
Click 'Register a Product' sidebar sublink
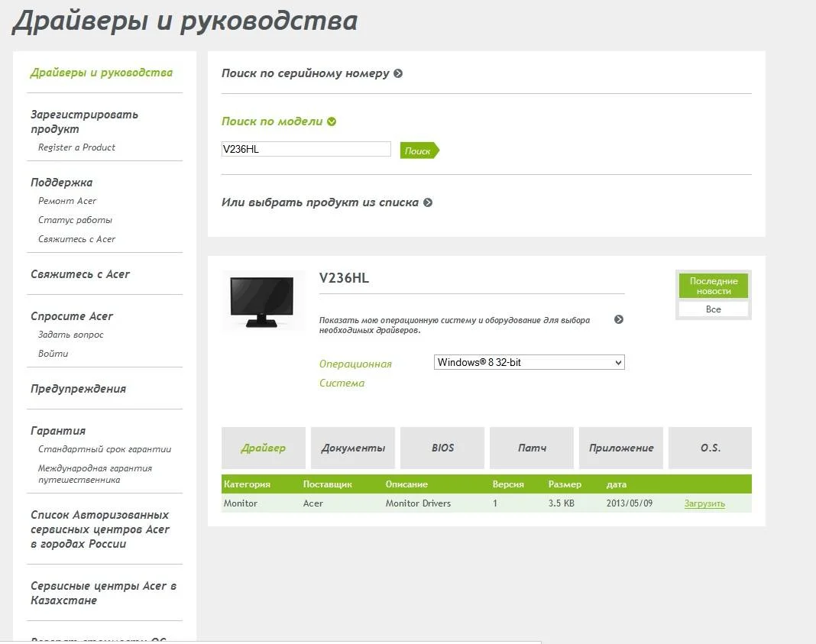76,147
